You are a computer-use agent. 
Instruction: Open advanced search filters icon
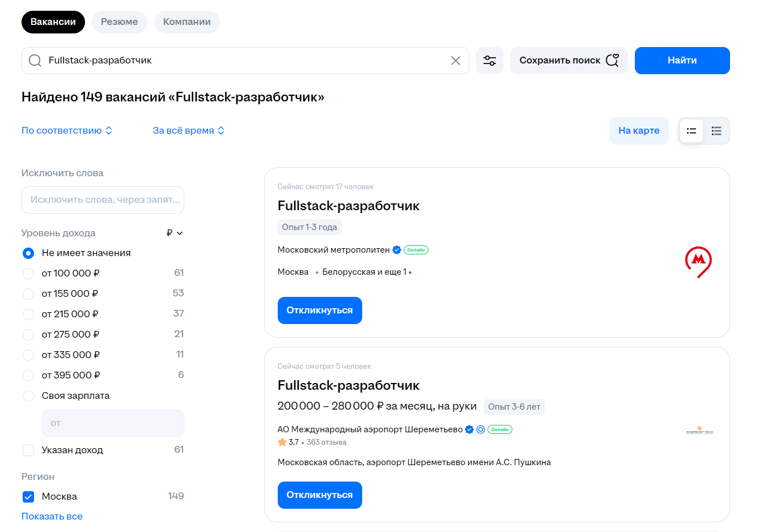click(490, 61)
